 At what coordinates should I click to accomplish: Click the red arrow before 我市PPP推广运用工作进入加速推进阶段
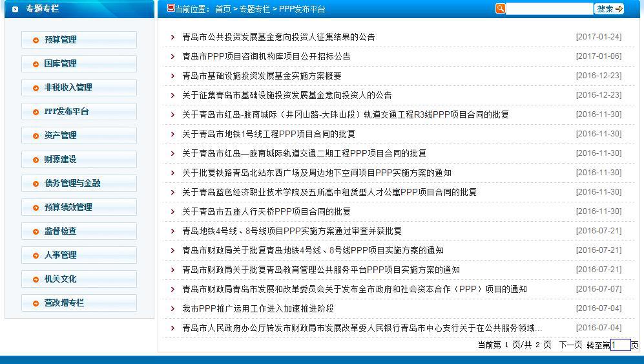(172, 308)
